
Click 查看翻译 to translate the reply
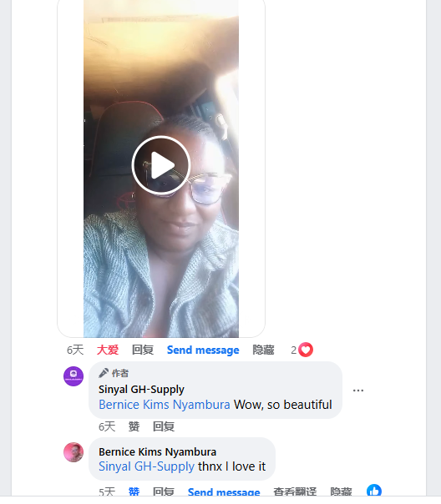(295, 491)
